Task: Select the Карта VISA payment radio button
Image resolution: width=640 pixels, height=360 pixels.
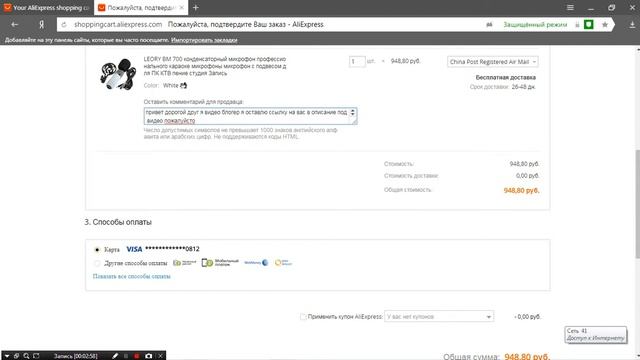Action: [97, 249]
